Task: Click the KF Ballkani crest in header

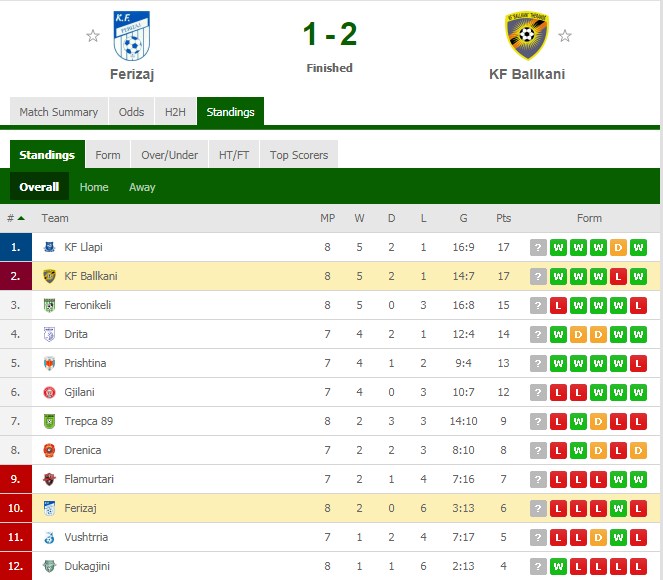Action: click(x=526, y=36)
